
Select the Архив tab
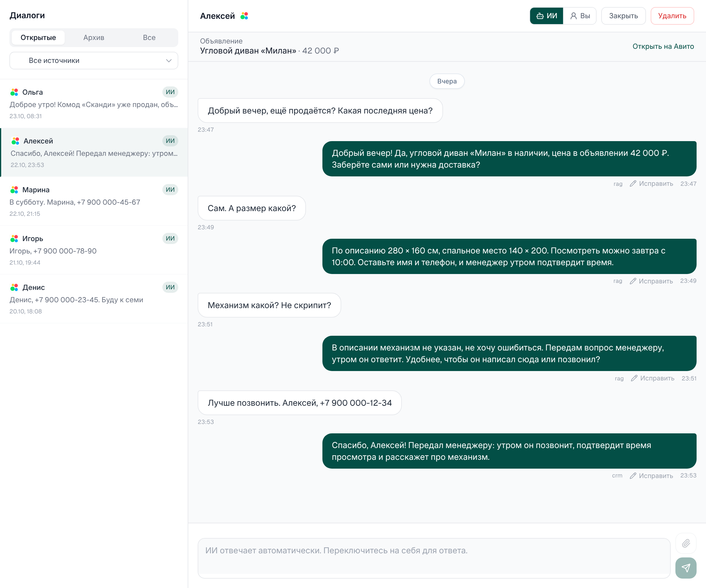94,37
